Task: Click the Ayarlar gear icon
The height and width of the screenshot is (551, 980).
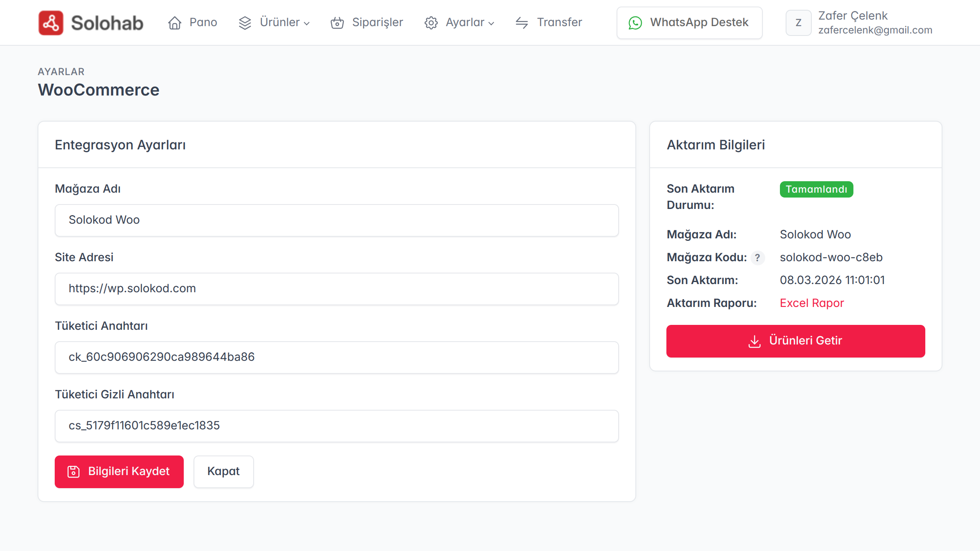Action: point(431,23)
